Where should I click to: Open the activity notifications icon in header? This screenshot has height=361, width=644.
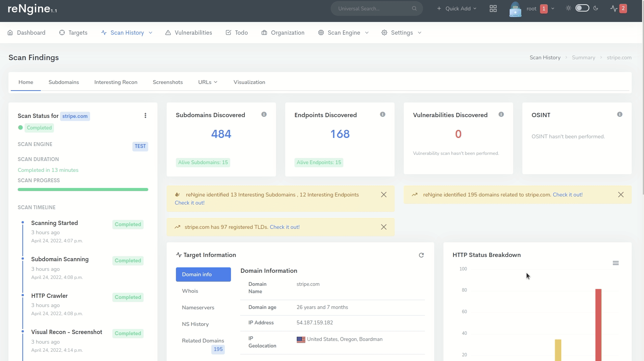click(x=614, y=8)
